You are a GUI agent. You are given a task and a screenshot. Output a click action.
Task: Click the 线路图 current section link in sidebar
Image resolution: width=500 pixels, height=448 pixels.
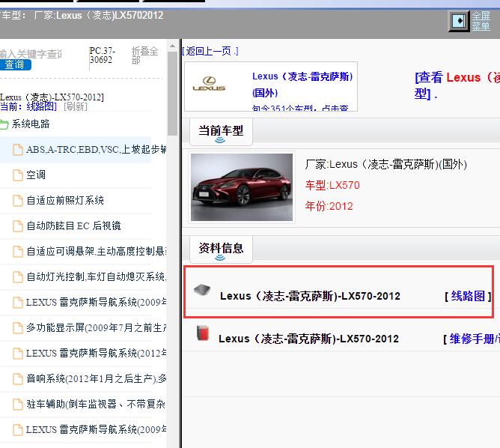point(41,106)
